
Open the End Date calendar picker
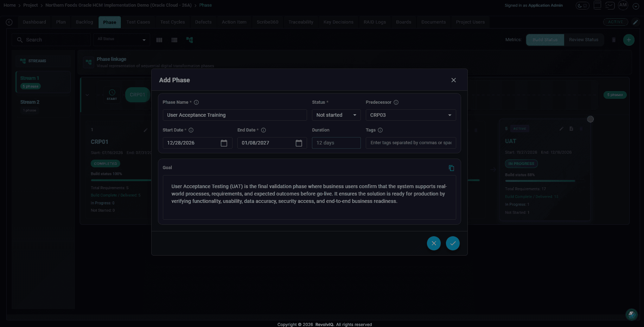299,143
